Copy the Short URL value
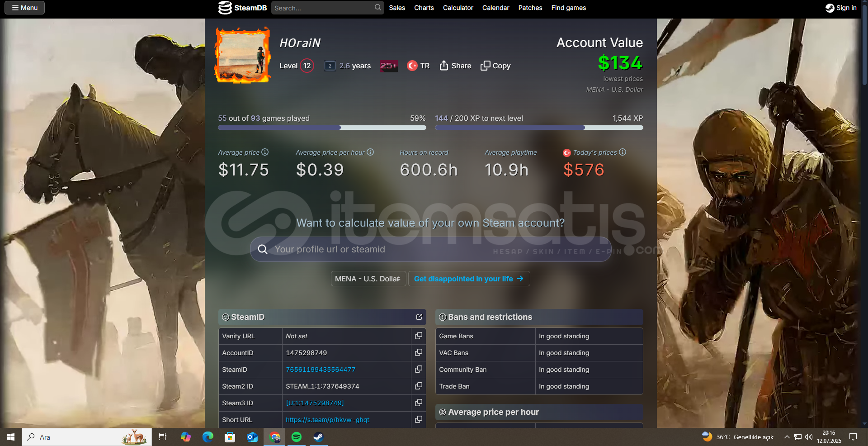The image size is (868, 446). coord(419,419)
